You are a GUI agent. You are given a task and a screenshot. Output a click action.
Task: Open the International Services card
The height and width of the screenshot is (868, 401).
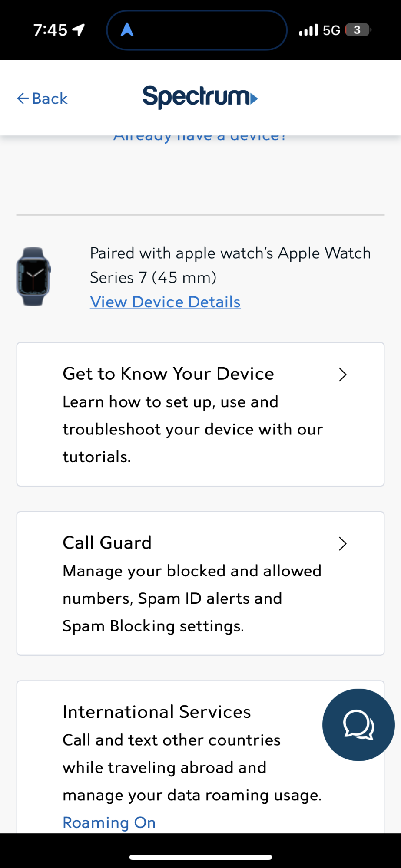200,757
